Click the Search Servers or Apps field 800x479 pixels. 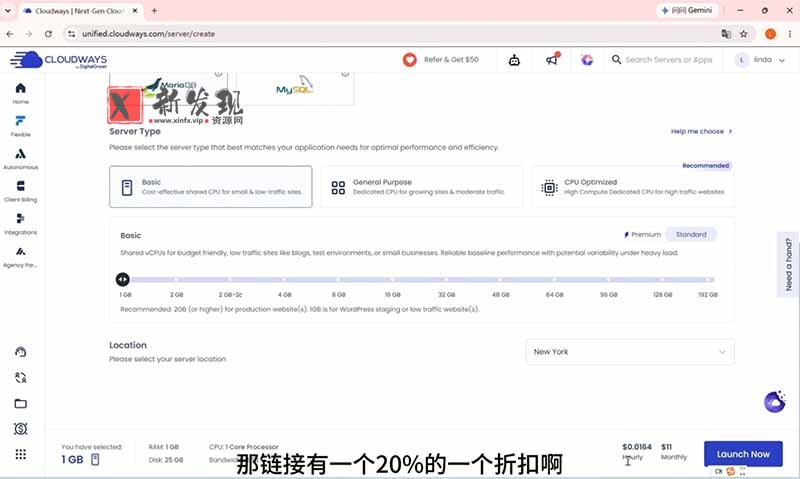point(668,60)
